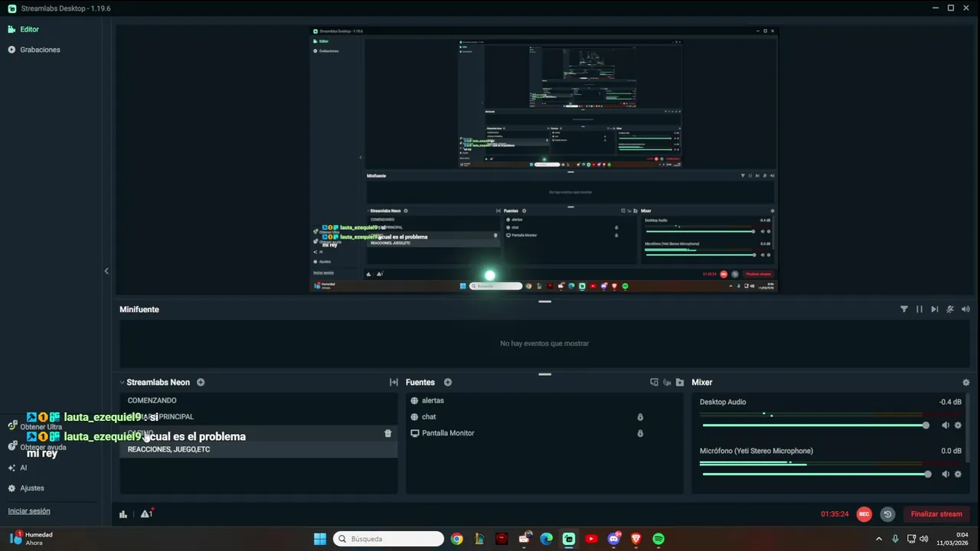Viewport: 980px width, 551px height.
Task: Open Desktop Audio settings gear
Action: point(958,425)
